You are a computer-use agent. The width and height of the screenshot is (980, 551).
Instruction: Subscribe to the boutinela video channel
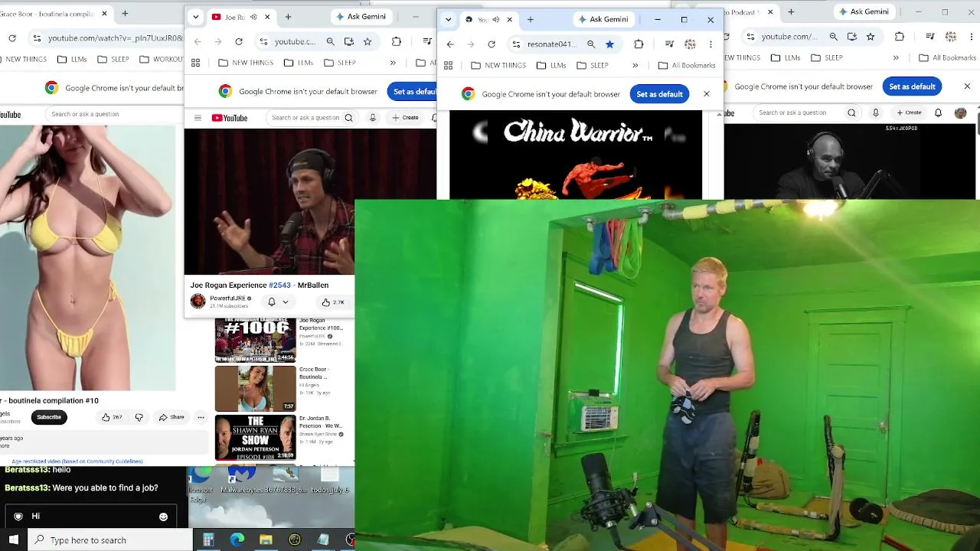pyautogui.click(x=49, y=417)
